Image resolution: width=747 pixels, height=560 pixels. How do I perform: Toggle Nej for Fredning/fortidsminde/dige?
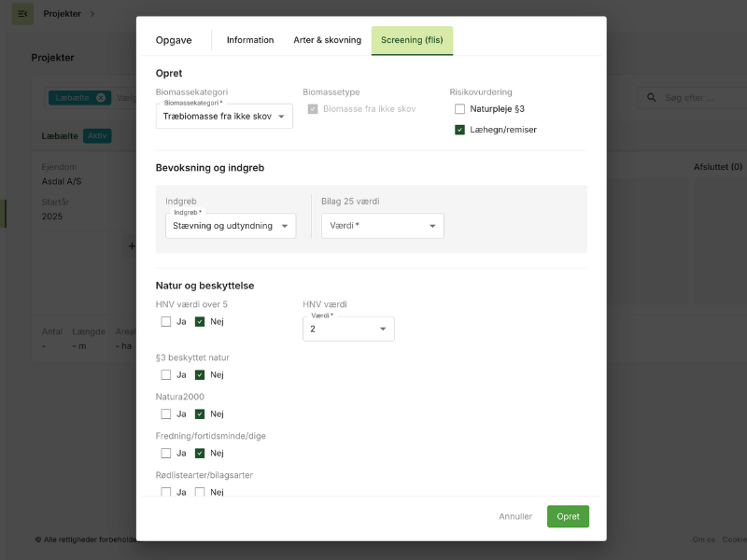point(200,454)
